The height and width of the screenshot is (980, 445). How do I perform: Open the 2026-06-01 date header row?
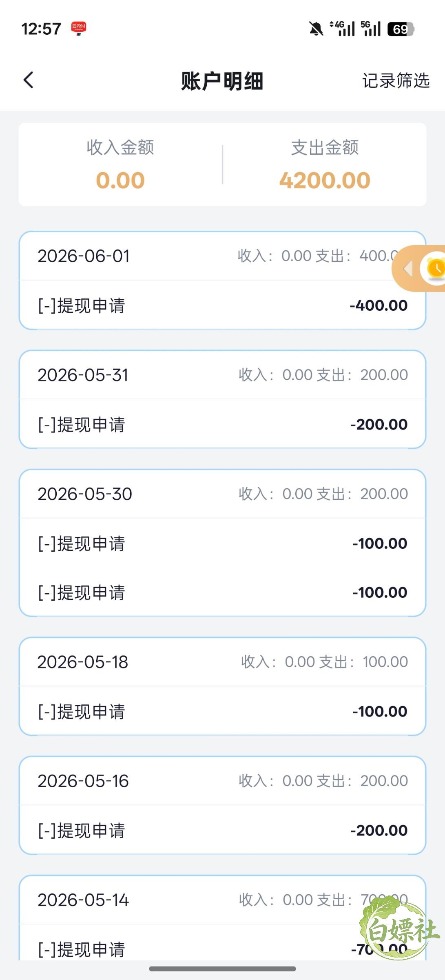[x=222, y=256]
